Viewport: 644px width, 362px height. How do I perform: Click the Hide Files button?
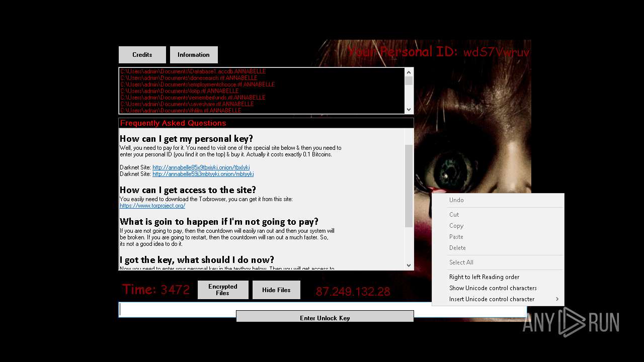coord(276,290)
